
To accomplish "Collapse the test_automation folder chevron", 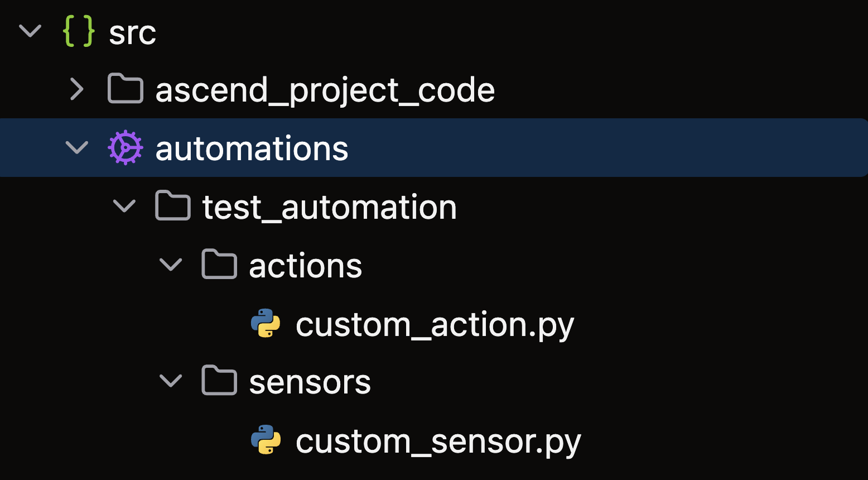I will (x=124, y=206).
